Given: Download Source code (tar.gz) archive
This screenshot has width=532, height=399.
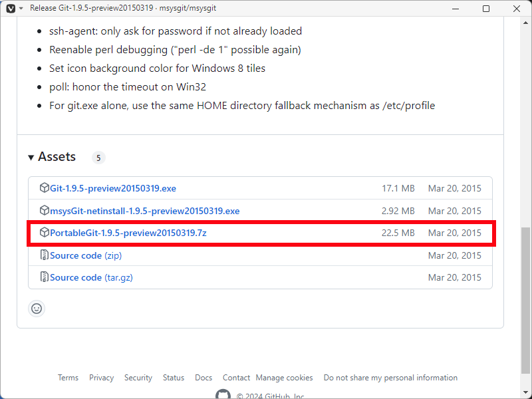Looking at the screenshot, I should (x=91, y=277).
